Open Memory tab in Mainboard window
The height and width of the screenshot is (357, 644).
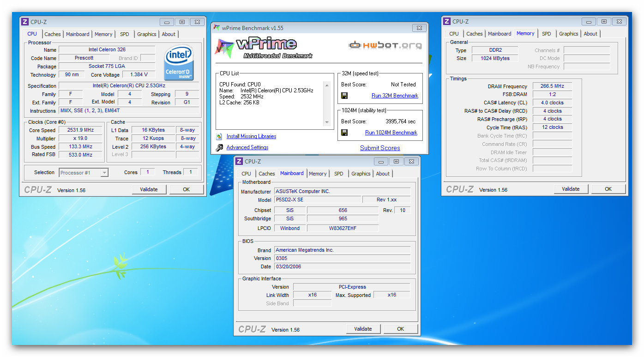(x=318, y=174)
